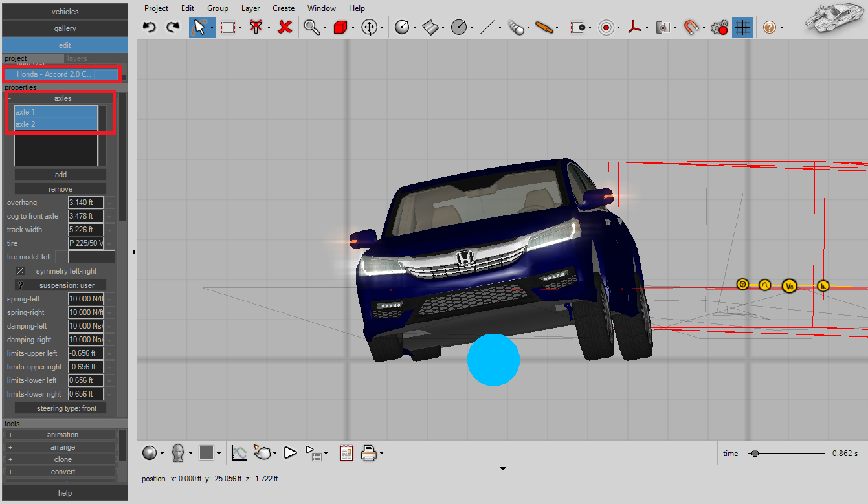The image size is (868, 504).
Task: Open the Layer menu
Action: pos(250,8)
